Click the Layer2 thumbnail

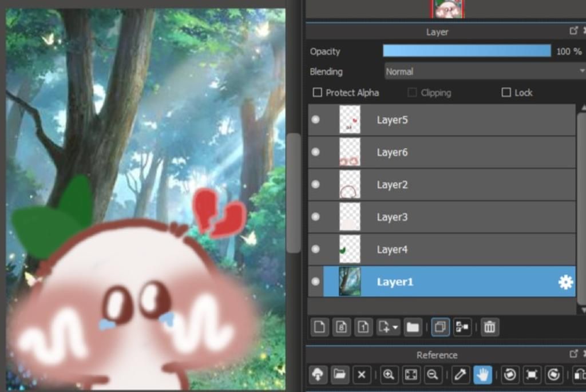tap(350, 185)
